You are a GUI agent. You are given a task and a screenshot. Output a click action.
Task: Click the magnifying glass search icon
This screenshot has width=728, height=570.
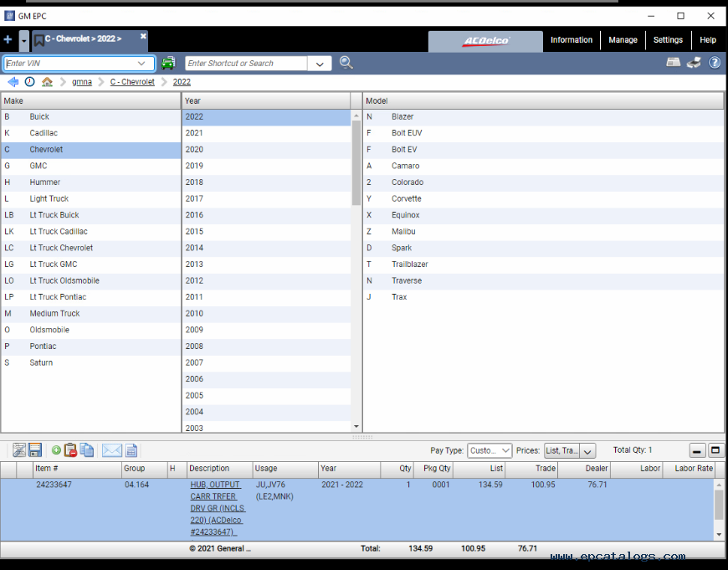click(346, 63)
